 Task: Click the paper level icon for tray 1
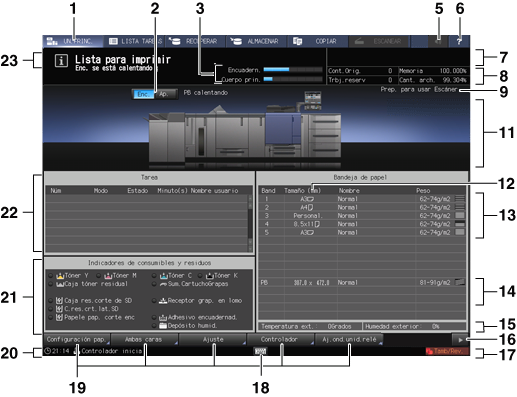[460, 199]
